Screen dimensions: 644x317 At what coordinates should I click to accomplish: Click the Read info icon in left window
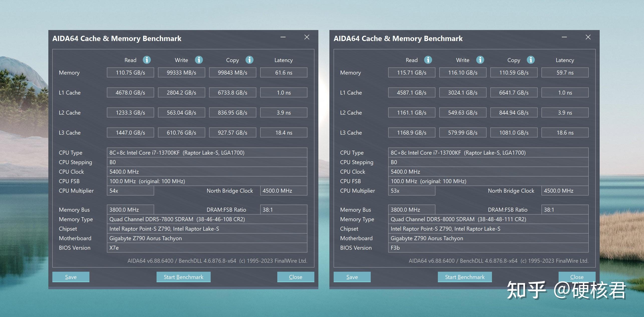[x=147, y=60]
